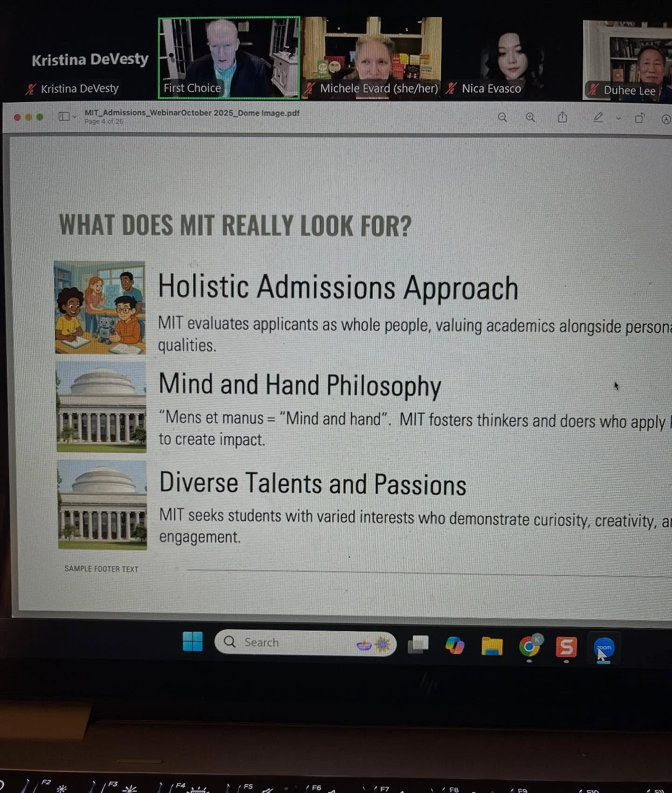Click the dome image beside Diverse Talents

[102, 505]
